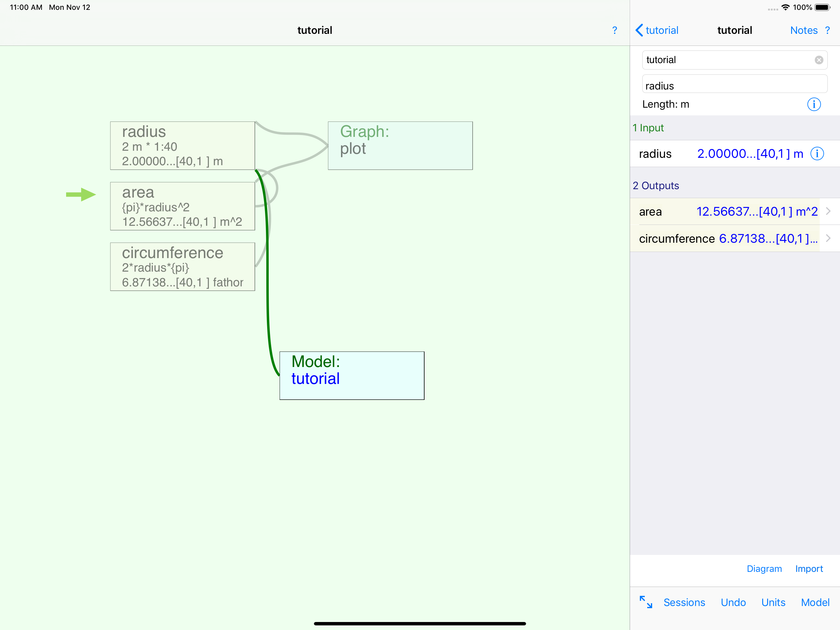Image resolution: width=840 pixels, height=630 pixels.
Task: Tap the 1 Input section header
Action: (x=648, y=128)
